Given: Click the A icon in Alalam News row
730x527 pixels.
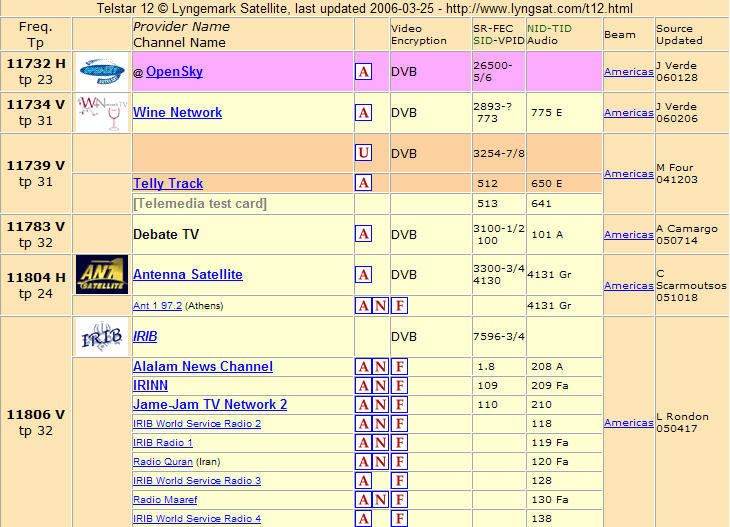Looking at the screenshot, I should 364,367.
